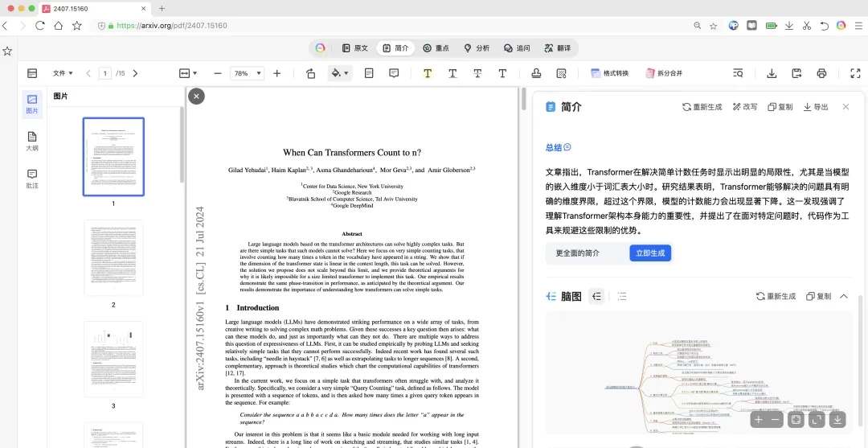Switch to the 分析 tab
Viewport: 868px width, 448px height.
click(x=477, y=48)
